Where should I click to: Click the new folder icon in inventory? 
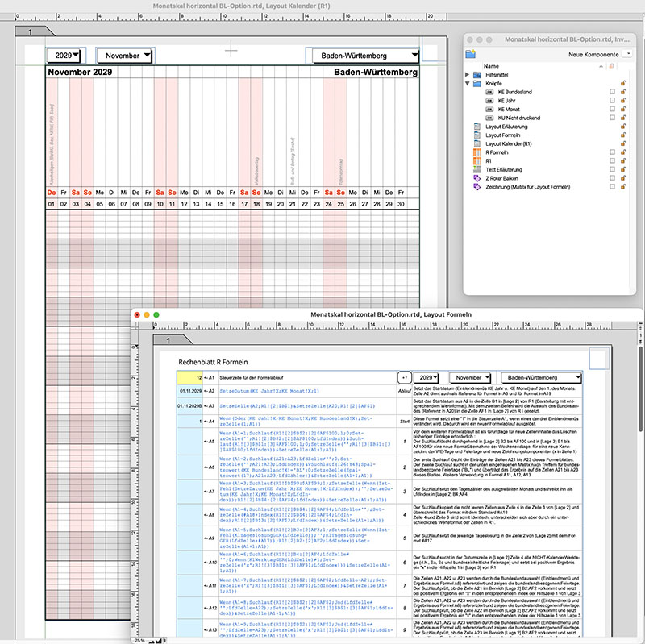point(470,53)
